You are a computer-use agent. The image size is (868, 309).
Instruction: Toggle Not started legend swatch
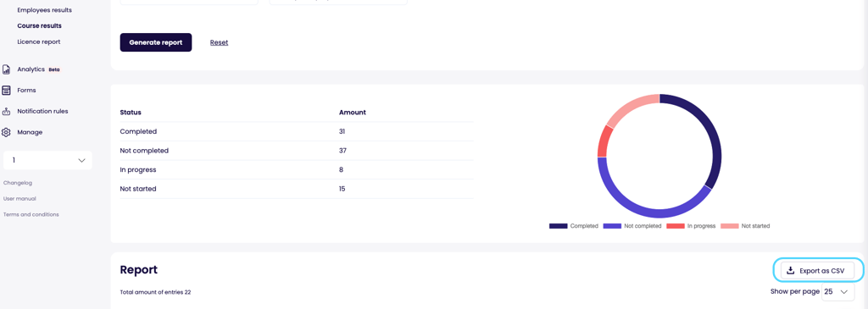730,226
